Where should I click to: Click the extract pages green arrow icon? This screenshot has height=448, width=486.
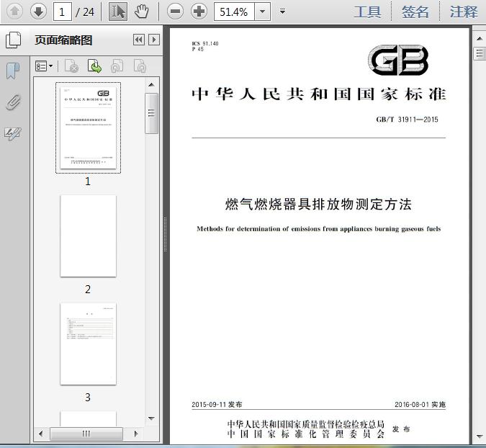[x=94, y=66]
